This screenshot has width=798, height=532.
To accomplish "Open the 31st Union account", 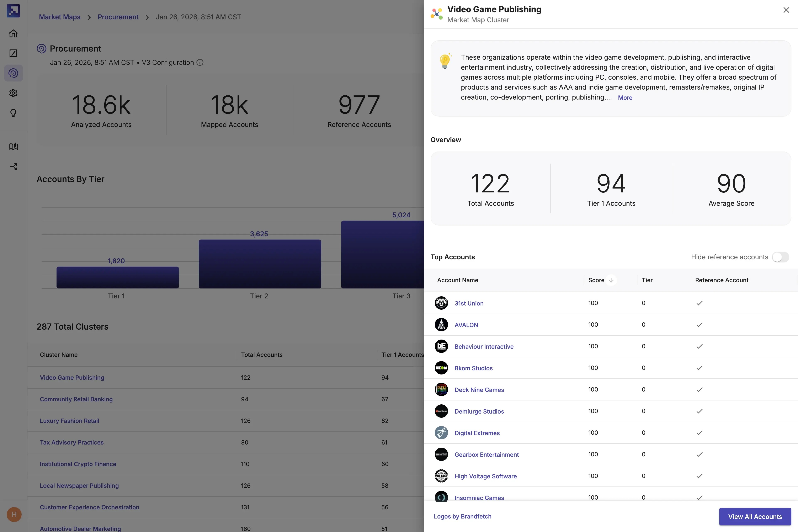I will [469, 303].
